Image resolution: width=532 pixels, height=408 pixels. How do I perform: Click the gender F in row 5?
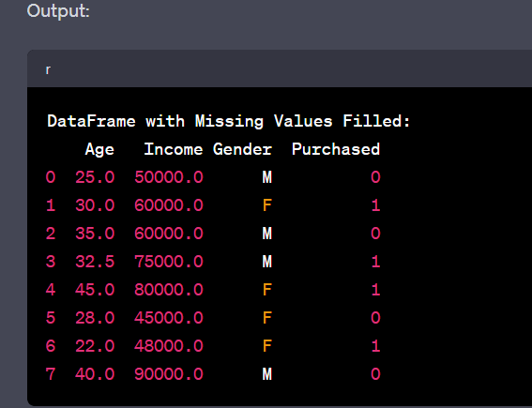point(267,318)
